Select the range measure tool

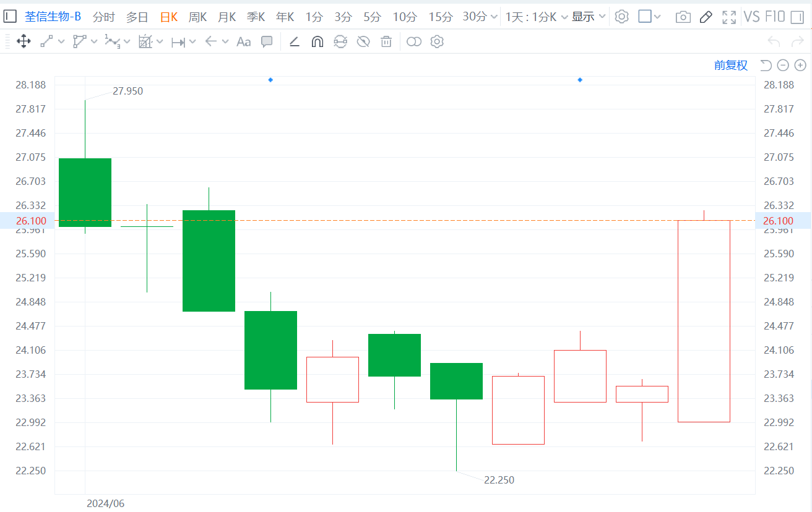point(178,42)
